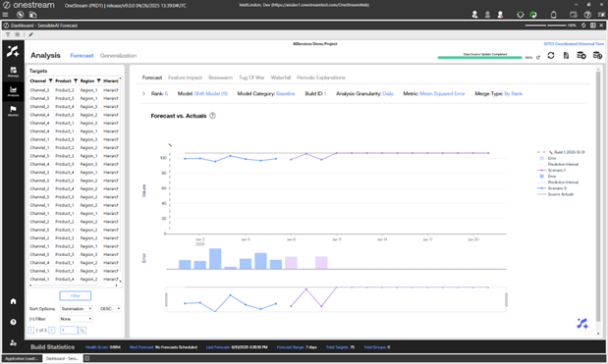Switch to the Generalization tab
The image size is (608, 364).
118,56
